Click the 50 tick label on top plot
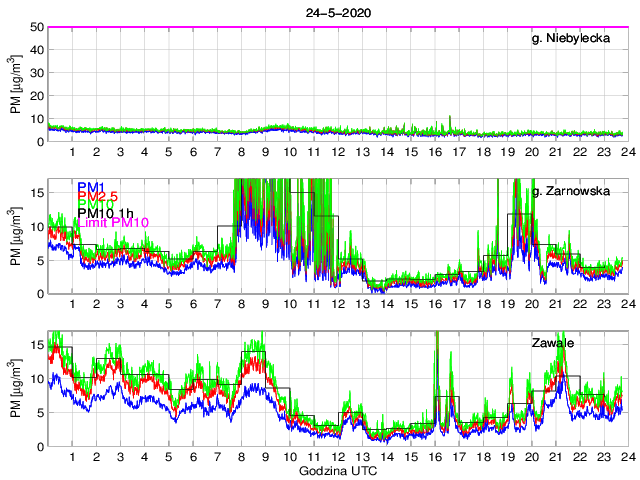This screenshot has height=480, width=640. 35,27
